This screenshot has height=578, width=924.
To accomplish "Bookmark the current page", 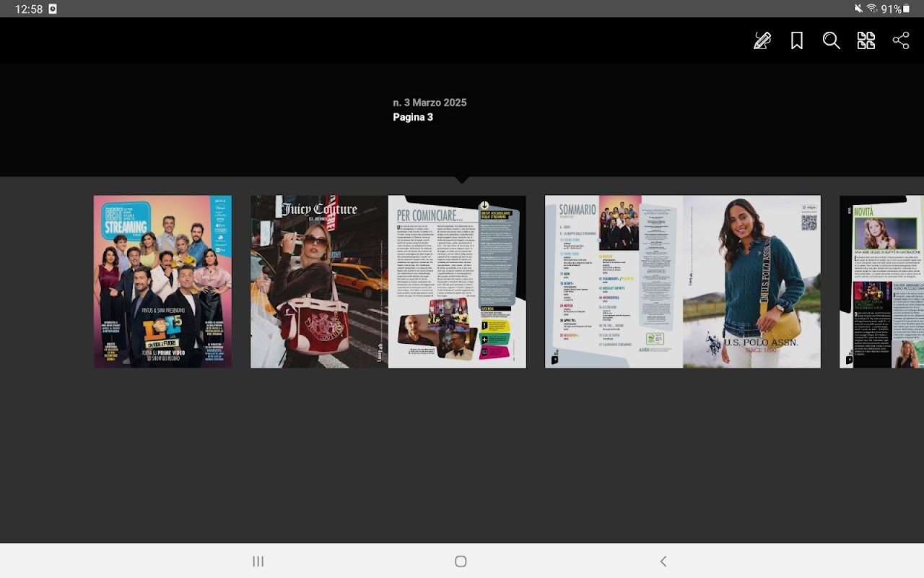I will click(797, 40).
